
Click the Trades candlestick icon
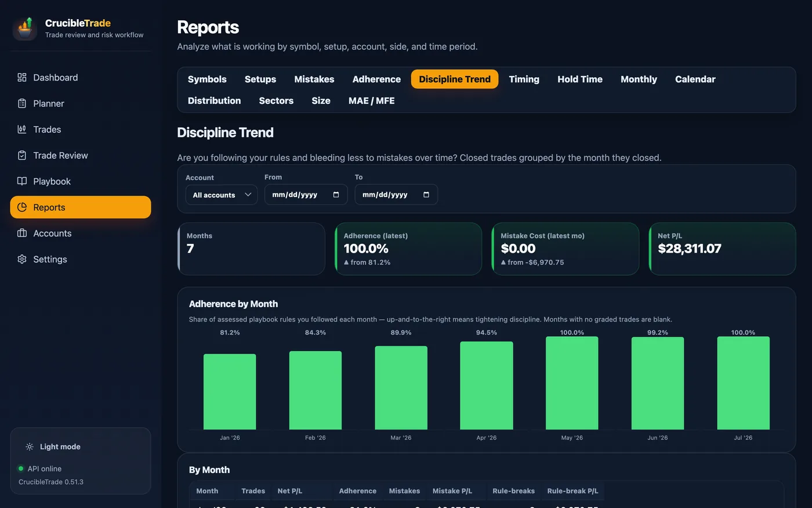(x=22, y=129)
